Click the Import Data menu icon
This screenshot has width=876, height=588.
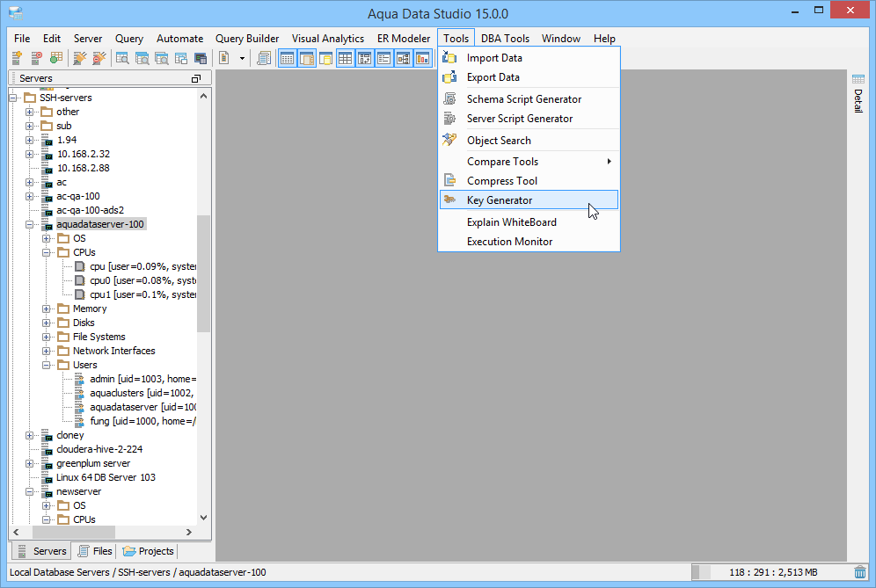pyautogui.click(x=449, y=57)
